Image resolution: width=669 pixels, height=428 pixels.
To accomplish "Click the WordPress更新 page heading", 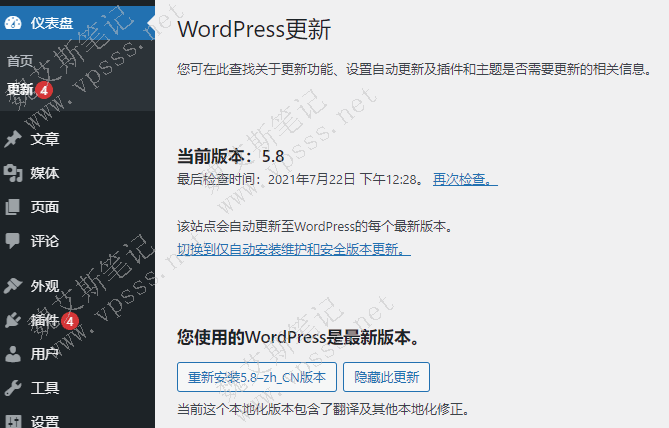I will pyautogui.click(x=254, y=29).
